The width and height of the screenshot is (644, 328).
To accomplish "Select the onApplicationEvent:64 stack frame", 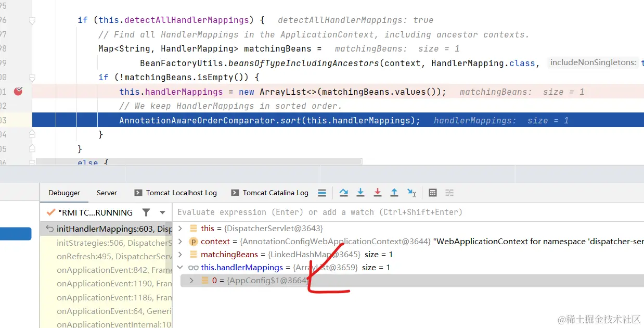I will (106, 311).
